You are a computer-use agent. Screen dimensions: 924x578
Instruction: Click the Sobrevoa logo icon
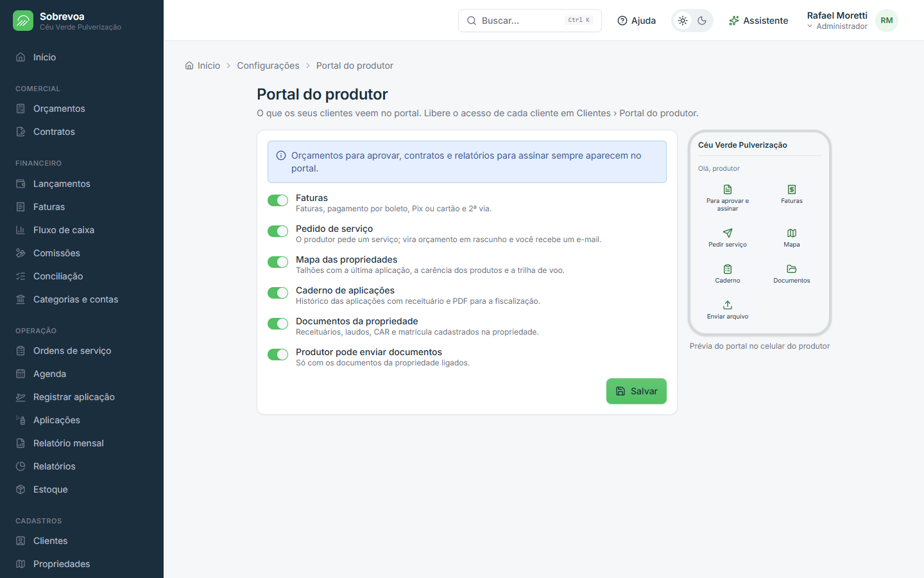point(23,21)
